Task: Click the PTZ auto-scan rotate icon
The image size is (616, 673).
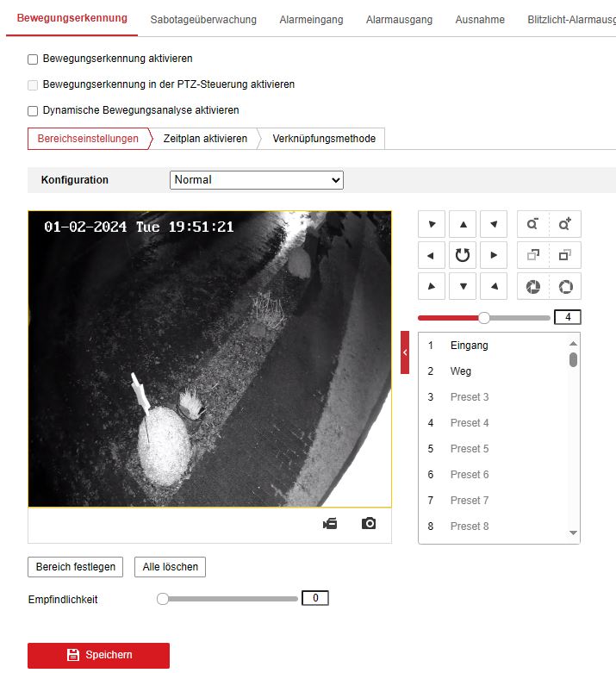Action: click(x=463, y=255)
